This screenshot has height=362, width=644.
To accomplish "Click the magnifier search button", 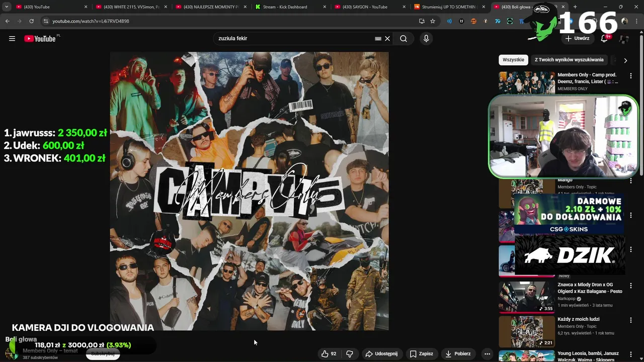I will pyautogui.click(x=404, y=39).
